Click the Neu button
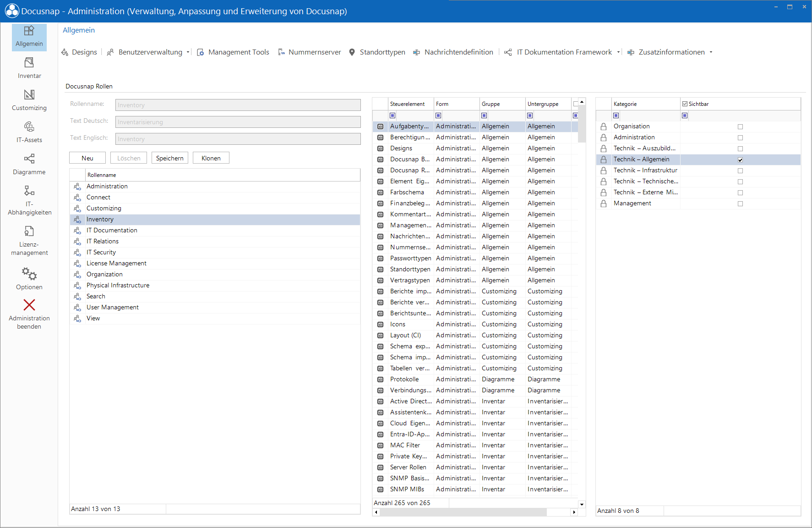The image size is (812, 528). tap(87, 158)
